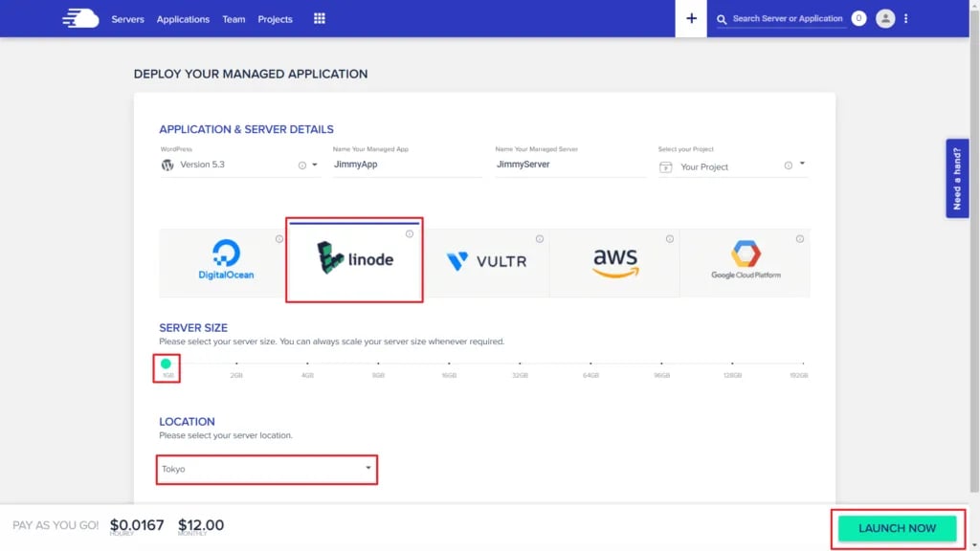Click info icon on AWS card

(x=669, y=238)
